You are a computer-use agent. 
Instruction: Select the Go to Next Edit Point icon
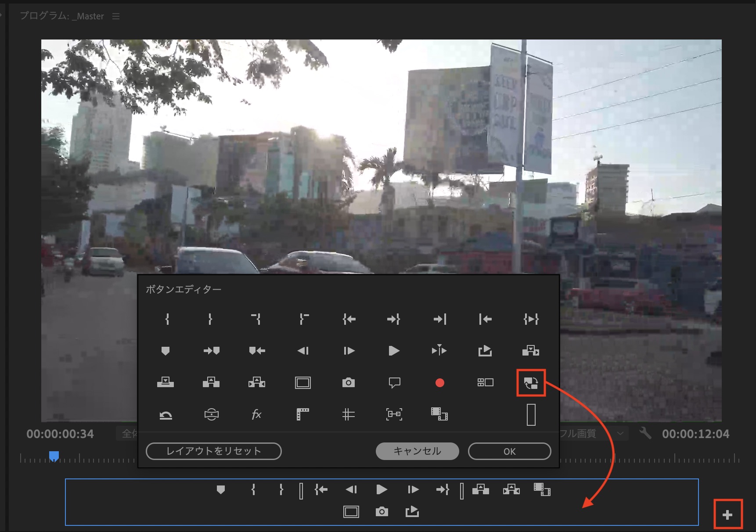pos(440,319)
